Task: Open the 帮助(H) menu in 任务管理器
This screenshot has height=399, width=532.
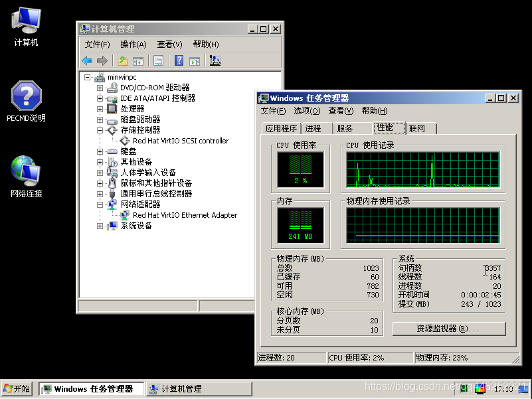Action: 375,111
